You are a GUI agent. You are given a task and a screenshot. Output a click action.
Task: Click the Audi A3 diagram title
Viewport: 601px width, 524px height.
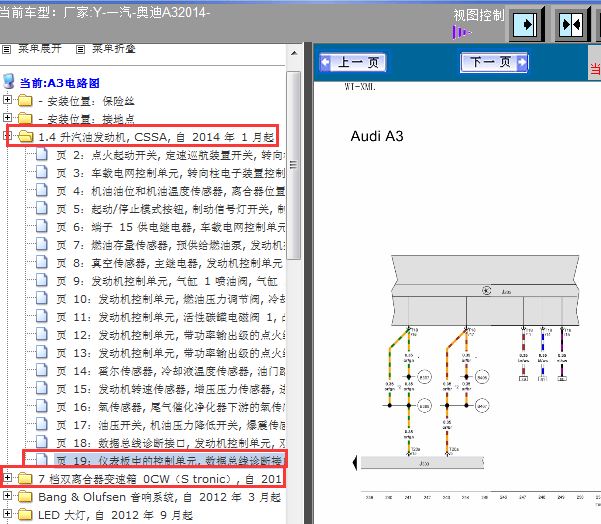(377, 136)
